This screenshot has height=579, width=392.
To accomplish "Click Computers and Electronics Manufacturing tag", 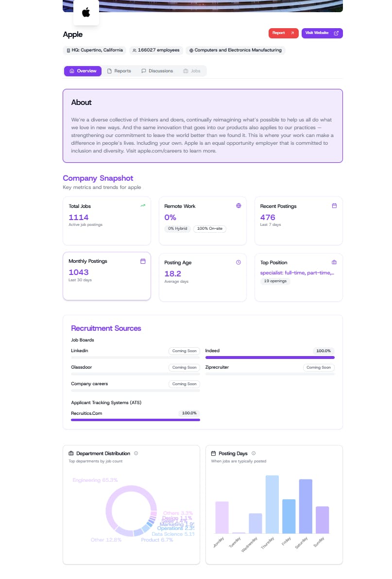I will pos(236,50).
